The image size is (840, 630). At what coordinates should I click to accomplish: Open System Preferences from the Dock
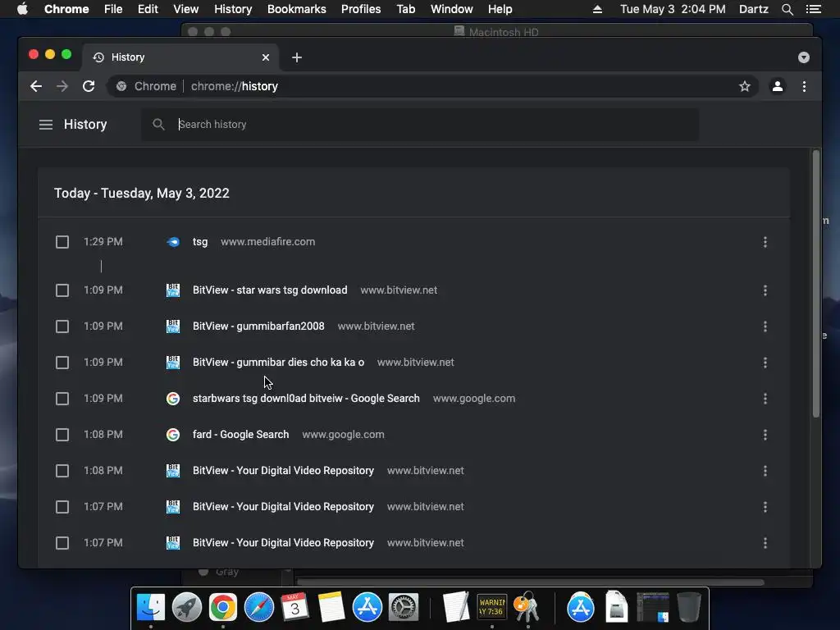[403, 607]
